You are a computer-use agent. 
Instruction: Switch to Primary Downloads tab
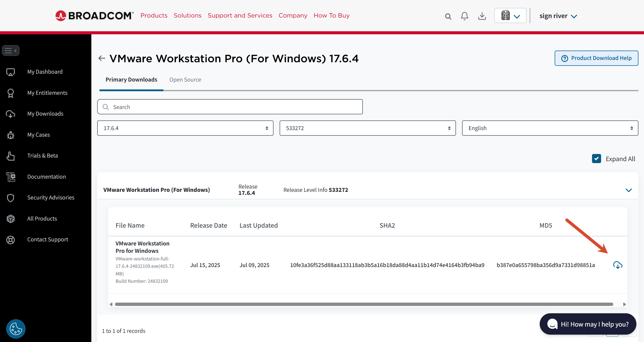coord(131,80)
